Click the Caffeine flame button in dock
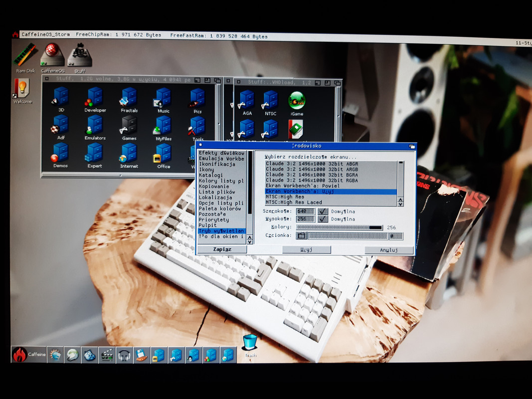This screenshot has width=532, height=399. pyautogui.click(x=28, y=355)
